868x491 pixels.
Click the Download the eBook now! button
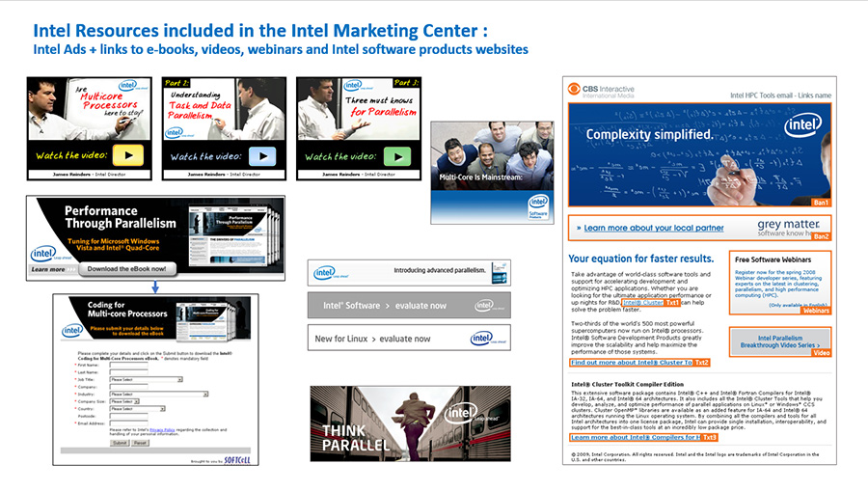pos(126,269)
